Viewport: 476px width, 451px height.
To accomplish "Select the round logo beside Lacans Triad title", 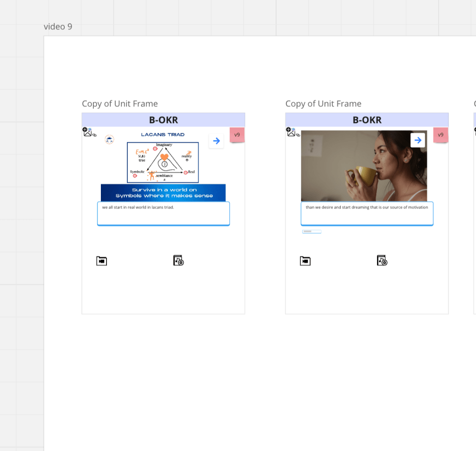I will click(109, 139).
